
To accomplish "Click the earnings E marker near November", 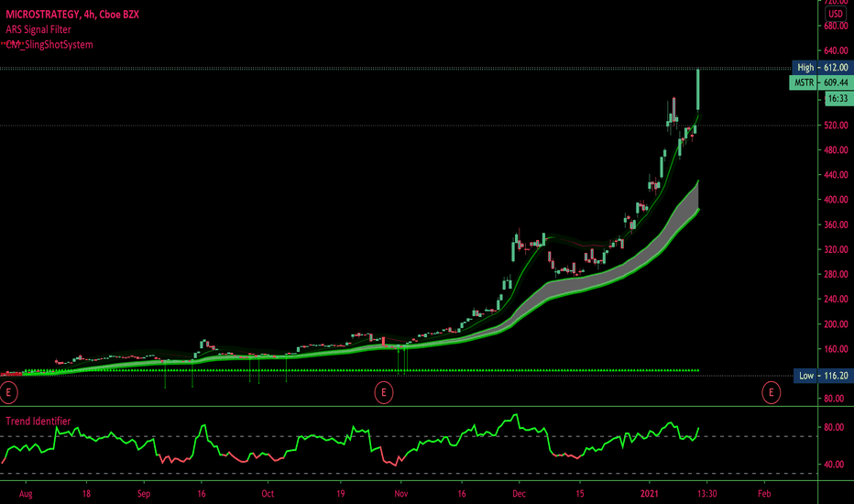I will (x=383, y=392).
